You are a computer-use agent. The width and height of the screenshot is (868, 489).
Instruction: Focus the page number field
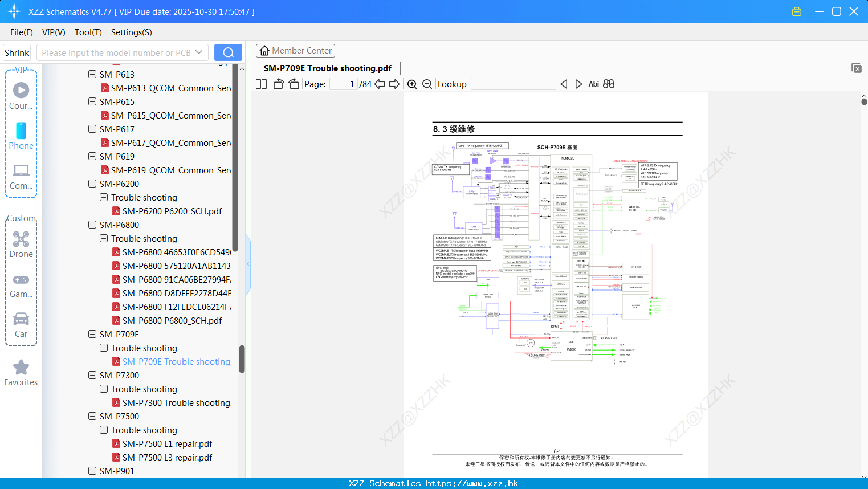click(x=343, y=84)
